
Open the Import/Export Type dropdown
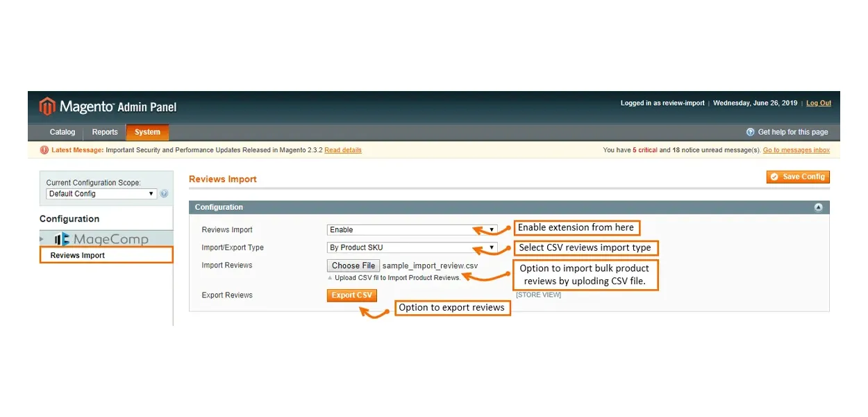[x=412, y=247]
